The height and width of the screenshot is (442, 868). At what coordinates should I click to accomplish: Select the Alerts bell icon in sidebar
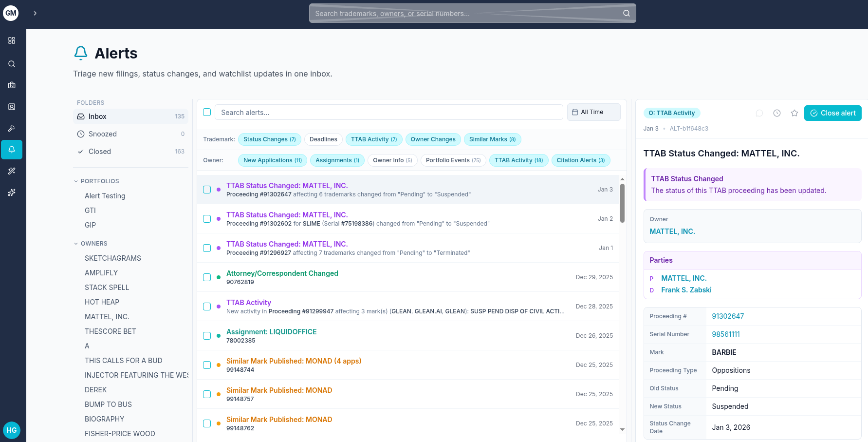[12, 150]
